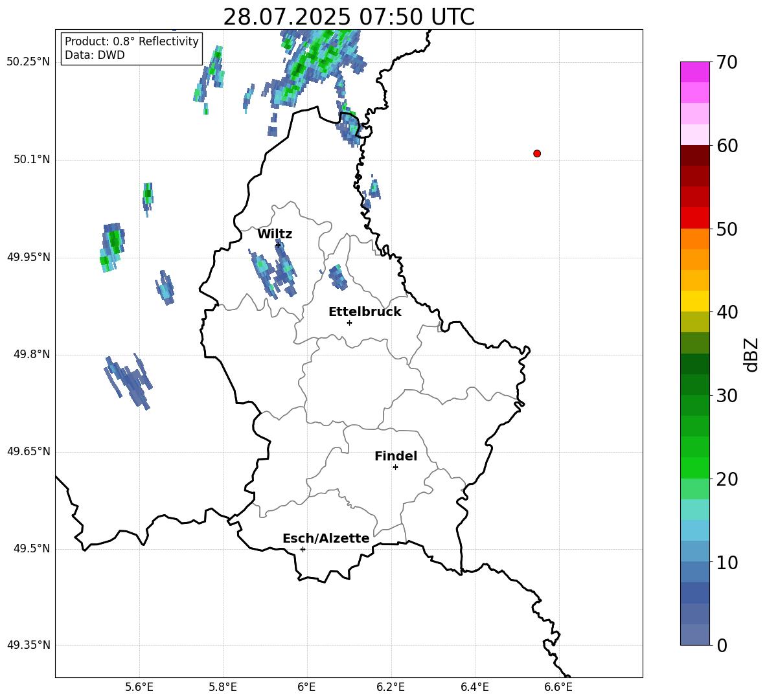767x700 pixels.
Task: Click the dark green swatch just above 30
Action: click(x=695, y=385)
